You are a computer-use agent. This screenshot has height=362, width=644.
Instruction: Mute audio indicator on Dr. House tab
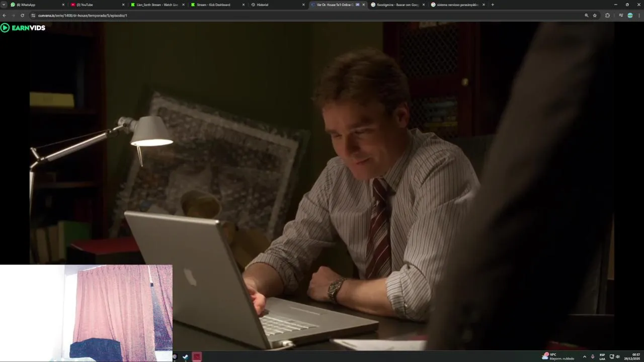[x=357, y=5]
